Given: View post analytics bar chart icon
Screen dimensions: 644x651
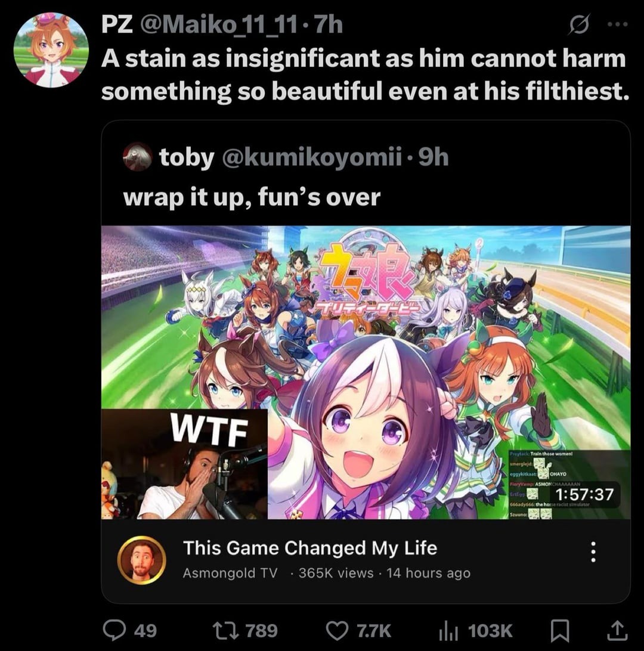Looking at the screenshot, I should pyautogui.click(x=448, y=631).
